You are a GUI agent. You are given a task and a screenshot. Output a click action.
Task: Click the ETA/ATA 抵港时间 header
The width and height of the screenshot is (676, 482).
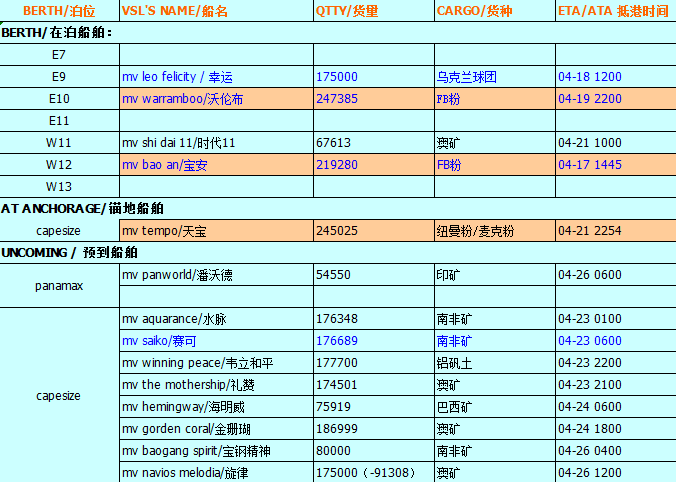pos(616,11)
